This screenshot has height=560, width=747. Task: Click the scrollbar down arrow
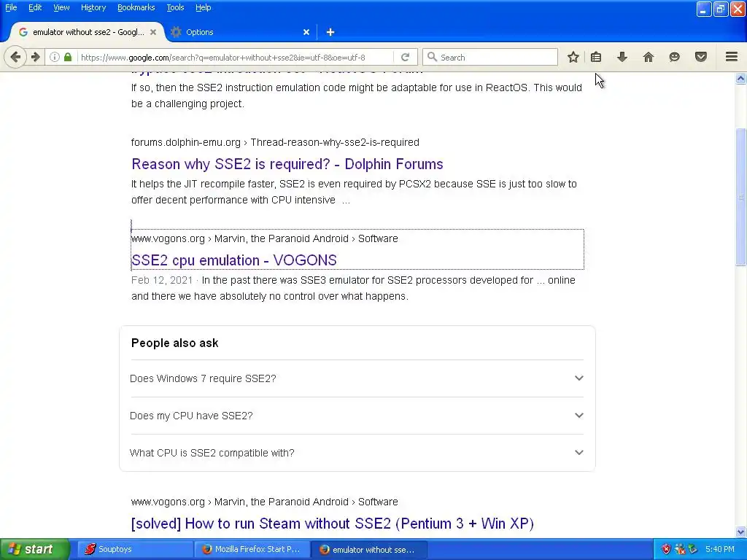click(x=740, y=532)
